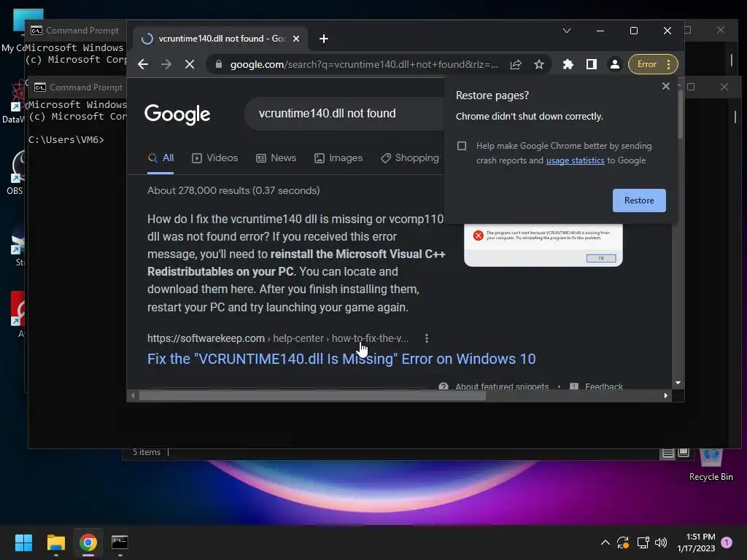Click the Chrome forward arrow
747x560 pixels.
coord(166,64)
